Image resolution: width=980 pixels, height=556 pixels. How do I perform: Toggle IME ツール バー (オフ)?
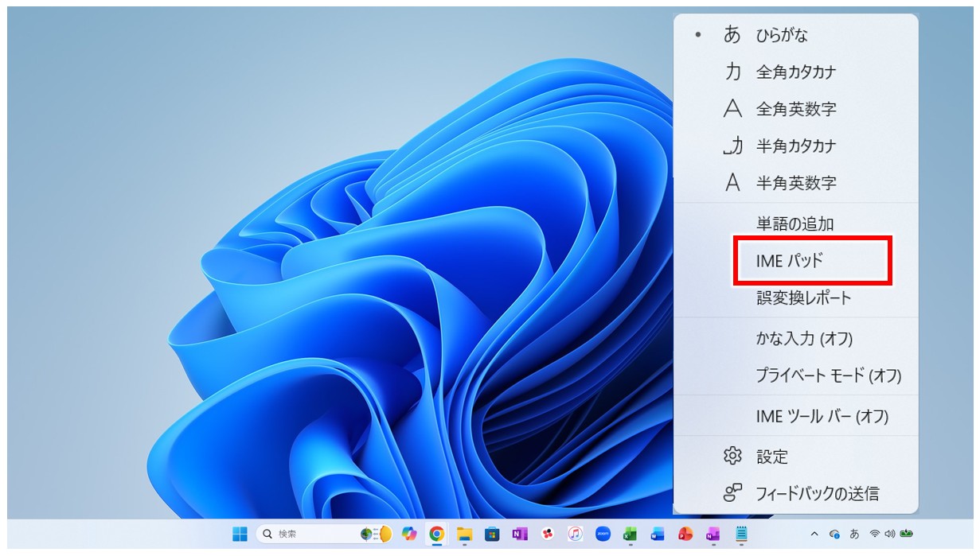point(795,416)
